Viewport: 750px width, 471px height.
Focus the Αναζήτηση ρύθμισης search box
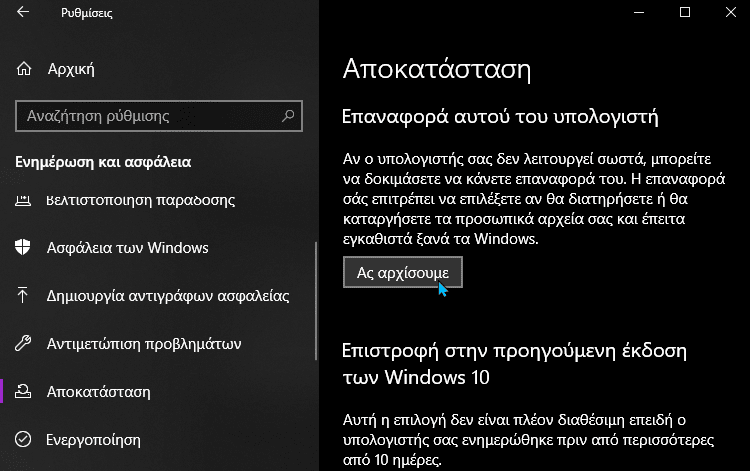pos(159,116)
